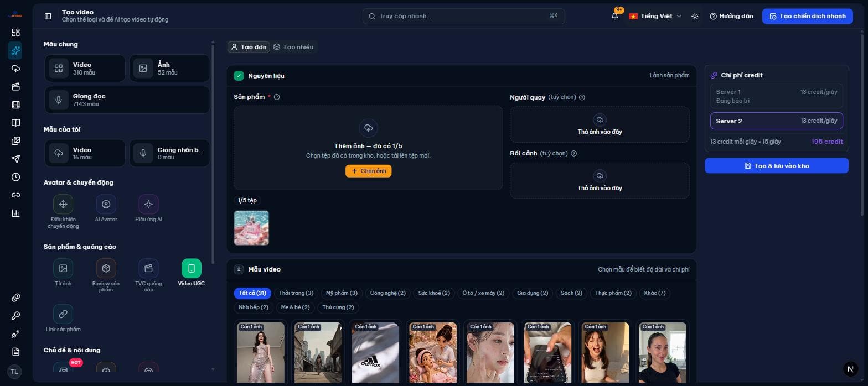Select the AI Avatar tool
This screenshot has width=868, height=386.
click(106, 208)
